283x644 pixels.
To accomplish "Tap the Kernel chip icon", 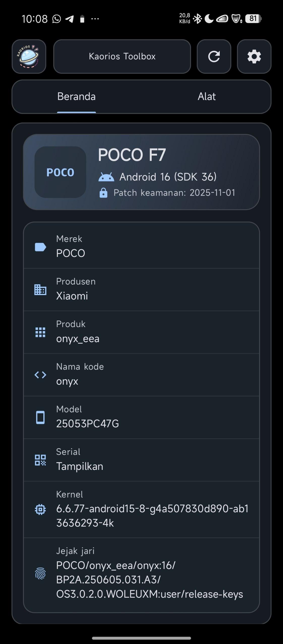I will (40, 510).
